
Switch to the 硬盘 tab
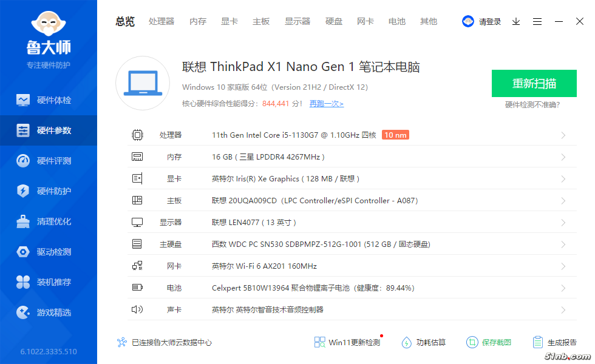[x=334, y=21]
